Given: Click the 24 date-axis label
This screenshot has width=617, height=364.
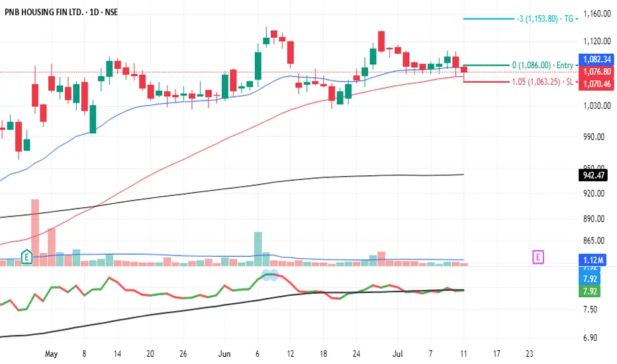Looking at the screenshot, I should click(x=357, y=354).
